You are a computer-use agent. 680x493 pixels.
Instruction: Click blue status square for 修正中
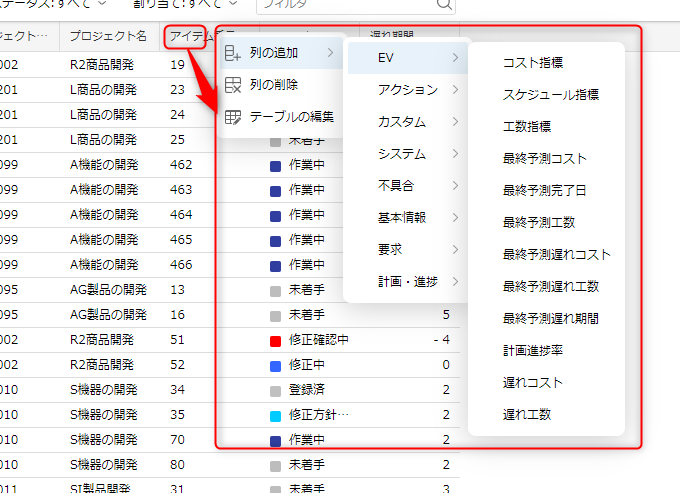point(276,365)
